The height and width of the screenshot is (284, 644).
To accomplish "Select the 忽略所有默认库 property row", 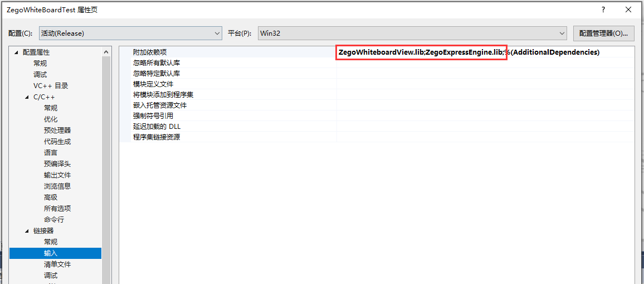I will click(157, 63).
